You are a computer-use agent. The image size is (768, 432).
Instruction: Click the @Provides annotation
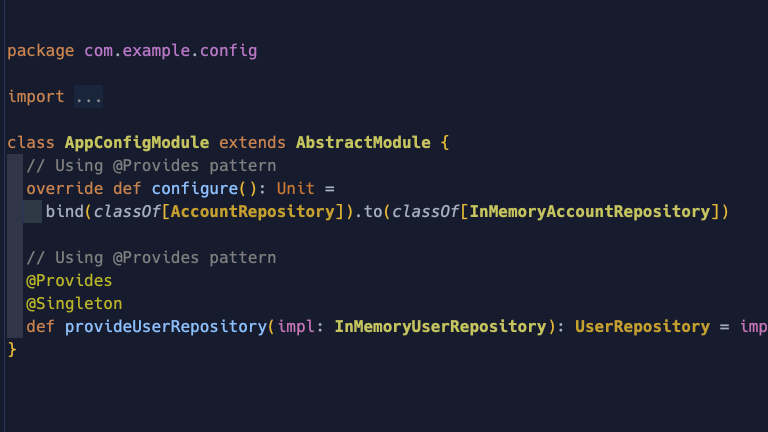pyautogui.click(x=69, y=281)
